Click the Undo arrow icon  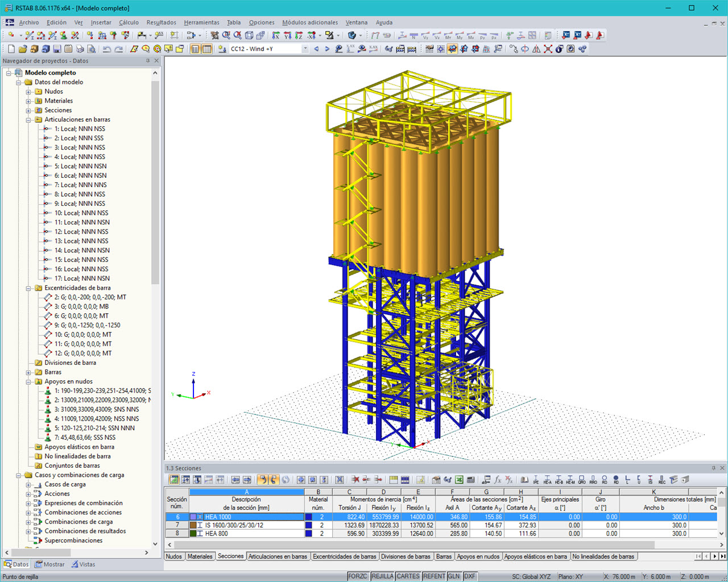106,49
